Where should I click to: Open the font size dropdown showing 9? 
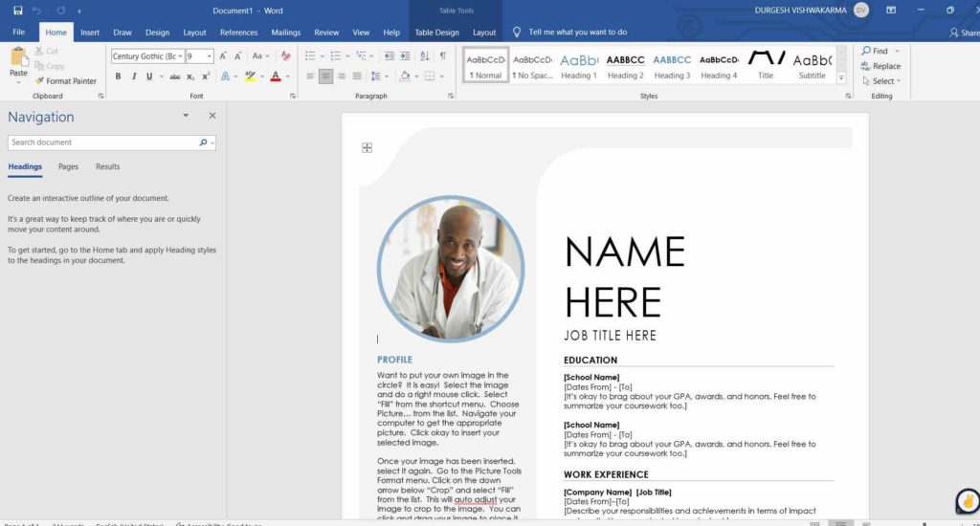pos(210,56)
